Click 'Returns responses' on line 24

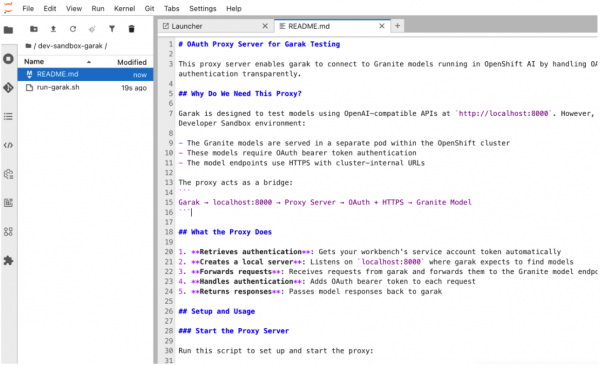[x=235, y=292]
